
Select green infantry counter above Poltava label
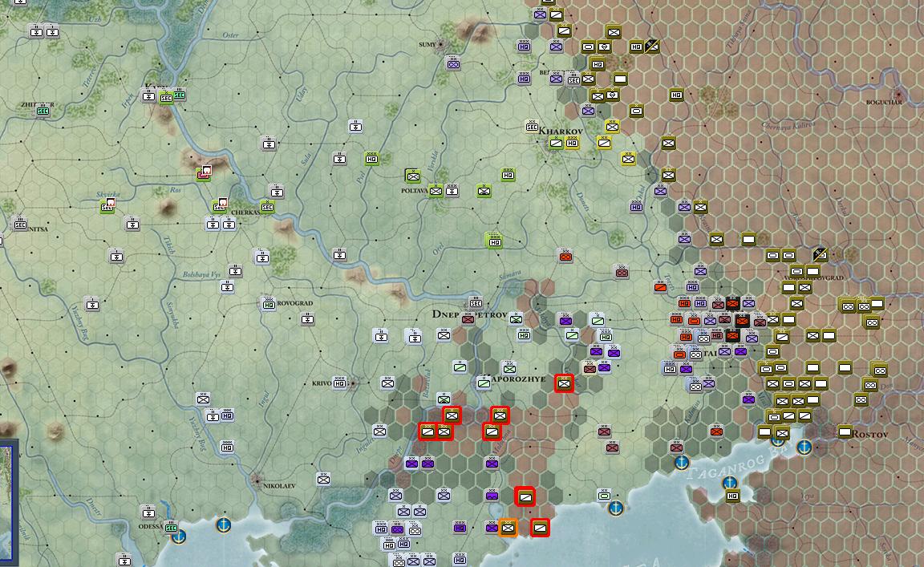coord(413,176)
